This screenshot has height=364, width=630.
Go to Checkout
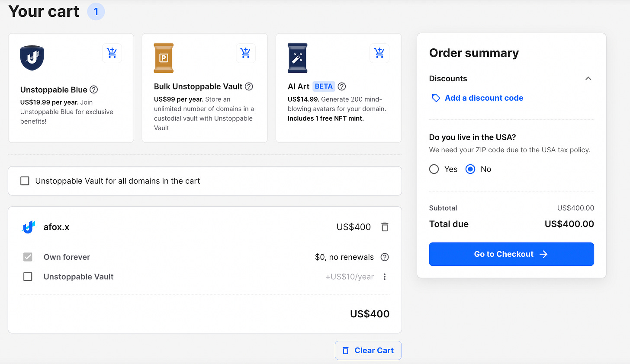[511, 254]
